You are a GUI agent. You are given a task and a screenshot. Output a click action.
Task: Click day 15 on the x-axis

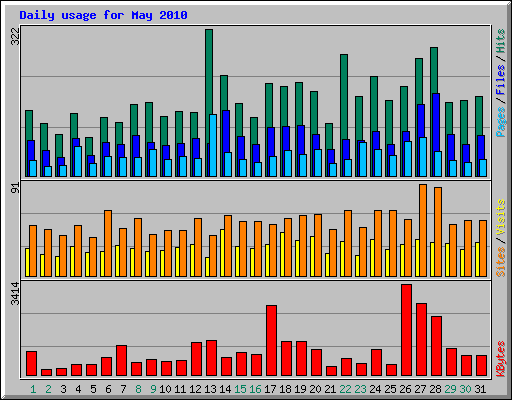click(x=240, y=389)
